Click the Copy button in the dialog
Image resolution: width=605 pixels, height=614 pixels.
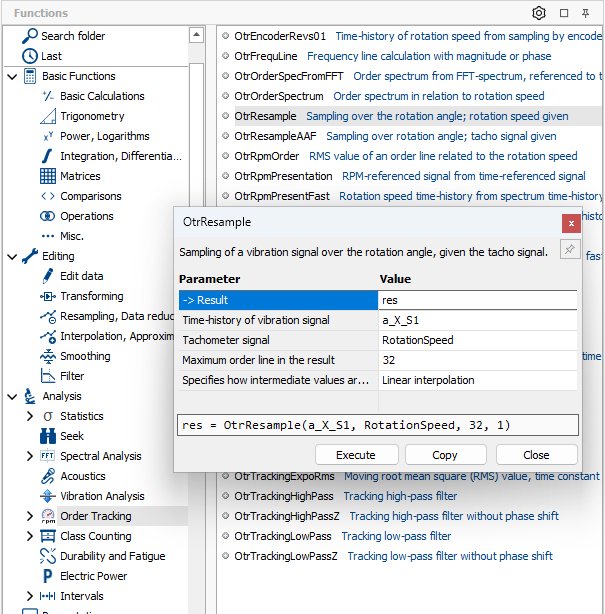click(x=445, y=454)
